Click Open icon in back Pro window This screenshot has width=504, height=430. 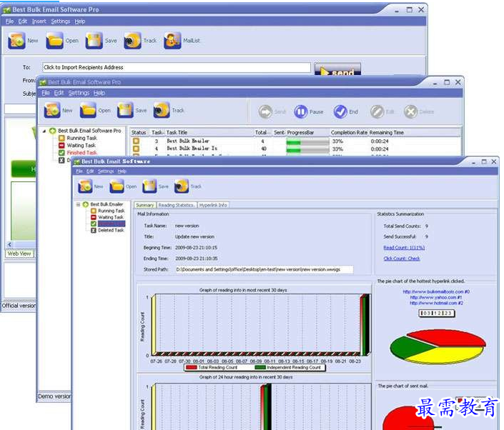(54, 41)
